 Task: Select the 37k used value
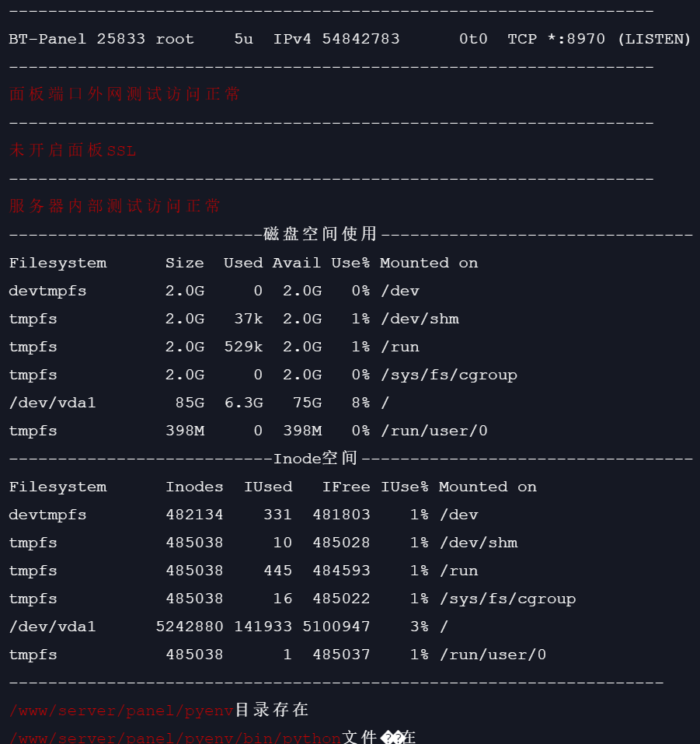(x=249, y=319)
